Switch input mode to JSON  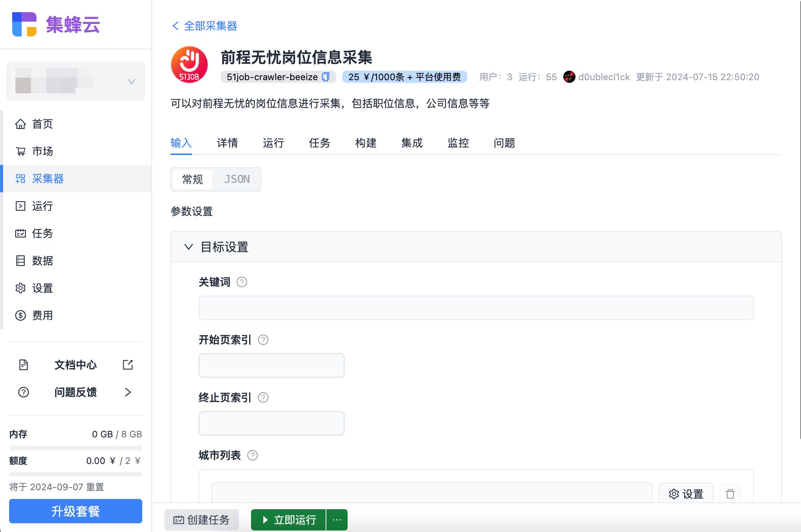[237, 179]
